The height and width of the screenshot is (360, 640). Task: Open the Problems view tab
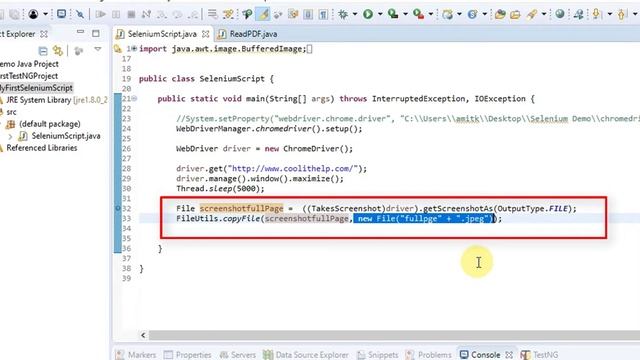(429, 355)
